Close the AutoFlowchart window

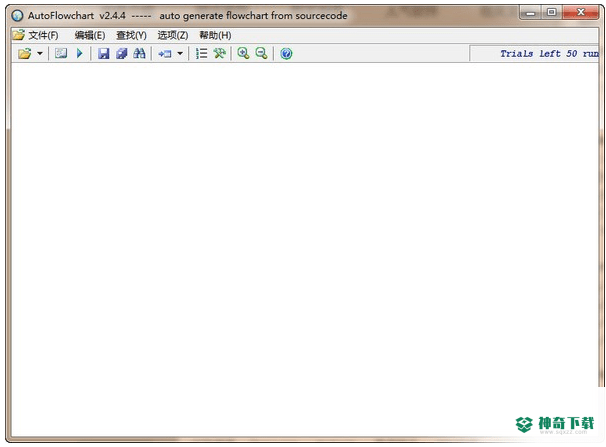point(581,12)
